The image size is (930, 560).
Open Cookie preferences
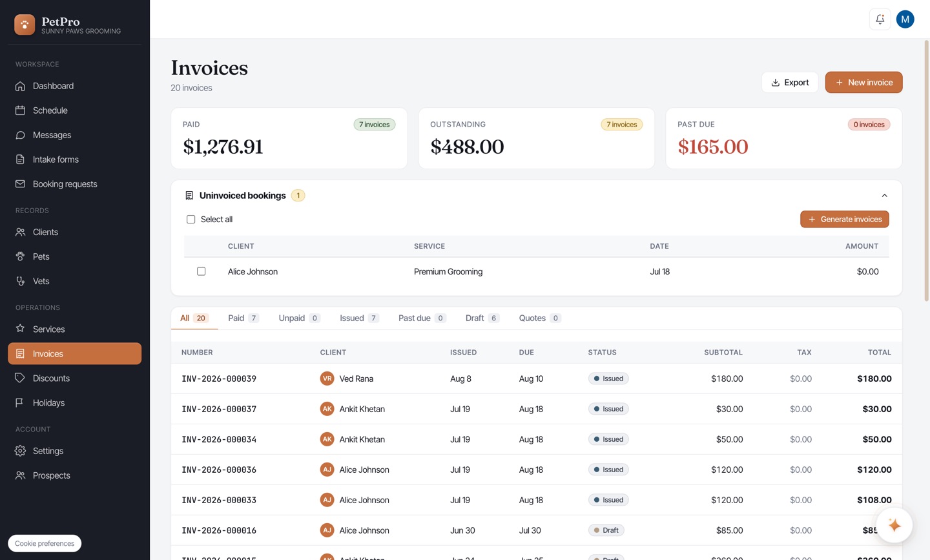[45, 543]
